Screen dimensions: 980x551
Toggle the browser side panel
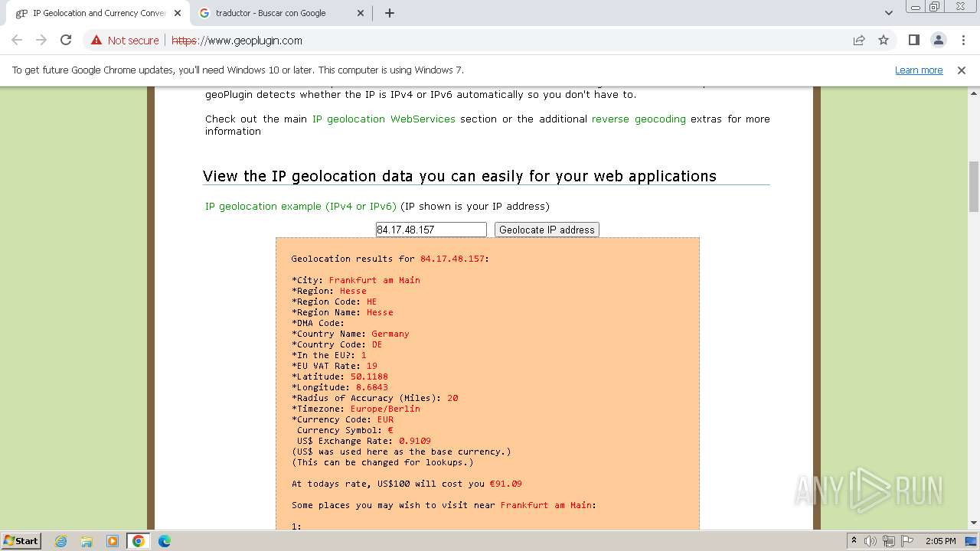coord(913,41)
